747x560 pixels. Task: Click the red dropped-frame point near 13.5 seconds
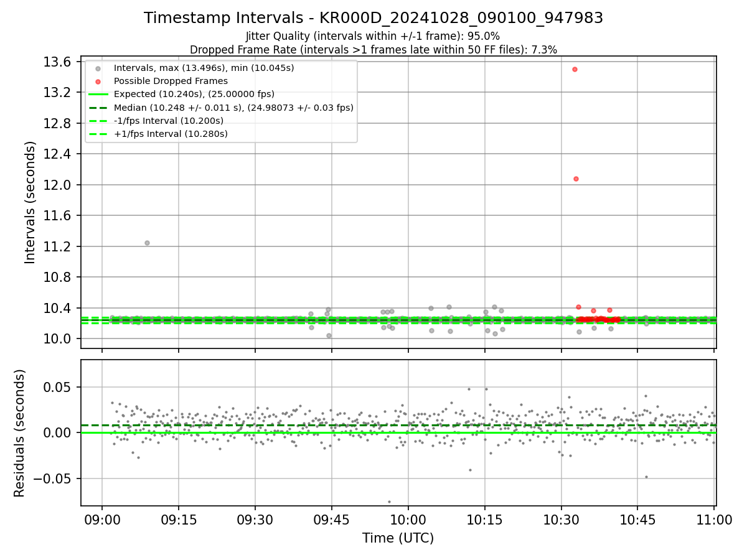[x=575, y=69]
